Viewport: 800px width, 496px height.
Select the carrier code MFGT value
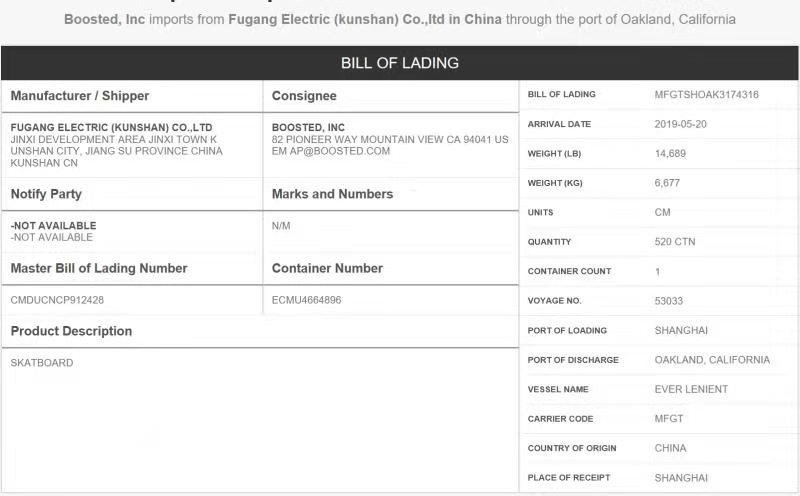pyautogui.click(x=669, y=419)
